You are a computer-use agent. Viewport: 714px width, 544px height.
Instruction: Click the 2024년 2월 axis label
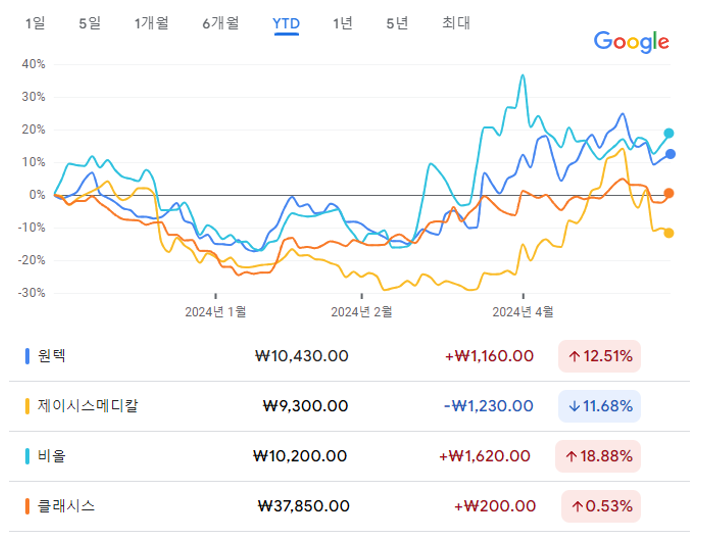click(x=362, y=312)
